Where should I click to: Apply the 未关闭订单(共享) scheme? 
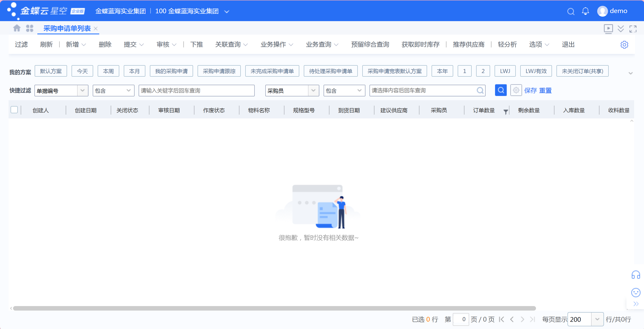click(x=582, y=71)
